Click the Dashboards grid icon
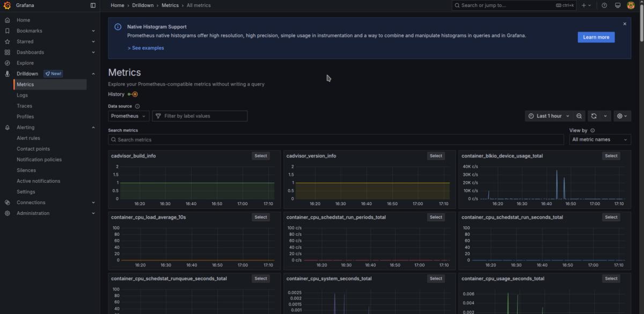The width and height of the screenshot is (644, 314). tap(7, 52)
